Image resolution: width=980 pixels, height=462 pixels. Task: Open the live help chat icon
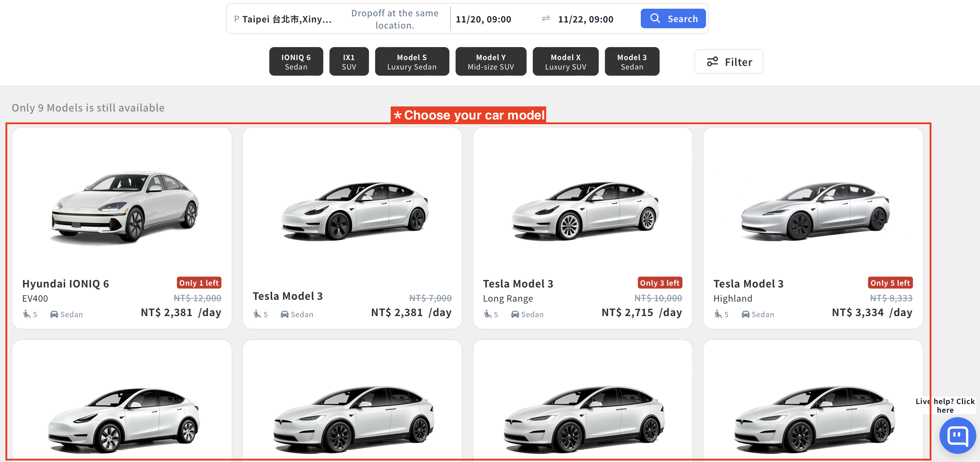point(957,436)
